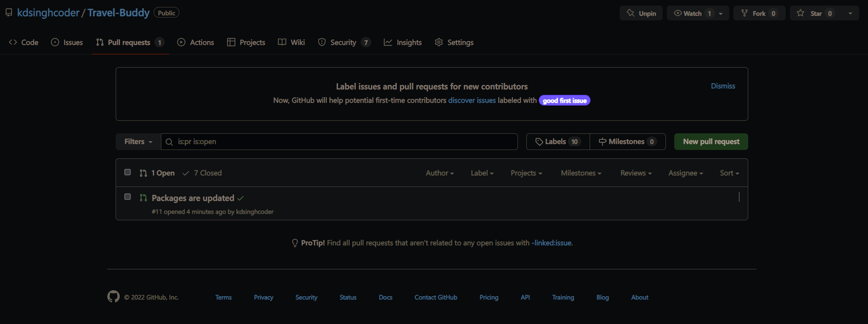The width and height of the screenshot is (868, 324).
Task: Open the Security footer link
Action: [x=306, y=298]
